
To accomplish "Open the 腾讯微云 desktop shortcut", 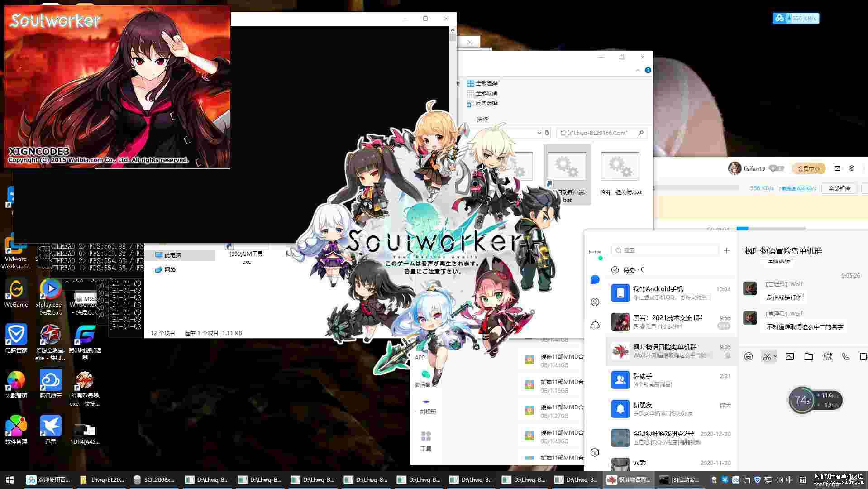I will tap(50, 384).
